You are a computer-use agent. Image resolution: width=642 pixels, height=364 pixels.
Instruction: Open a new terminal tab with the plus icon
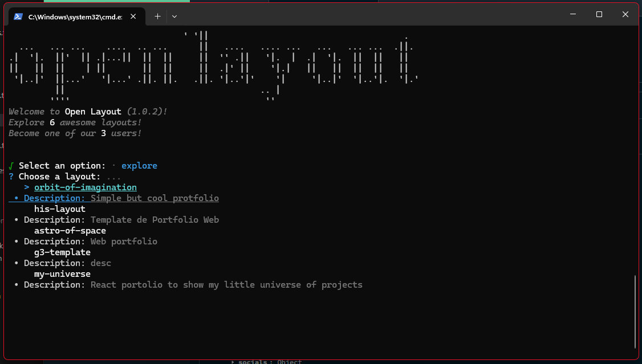(157, 17)
